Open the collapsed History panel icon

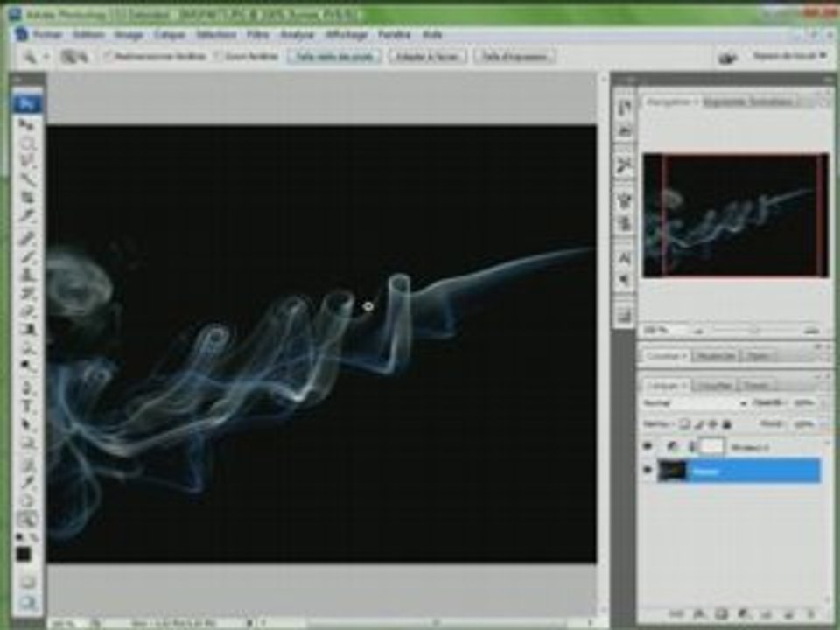pos(624,108)
